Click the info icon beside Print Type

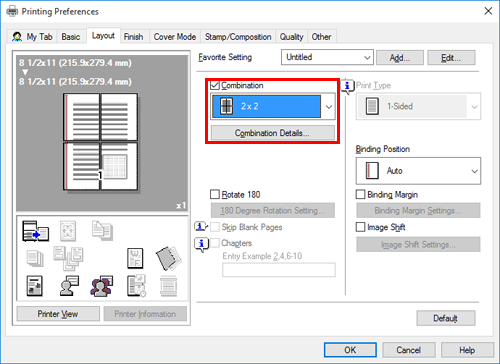pyautogui.click(x=347, y=87)
